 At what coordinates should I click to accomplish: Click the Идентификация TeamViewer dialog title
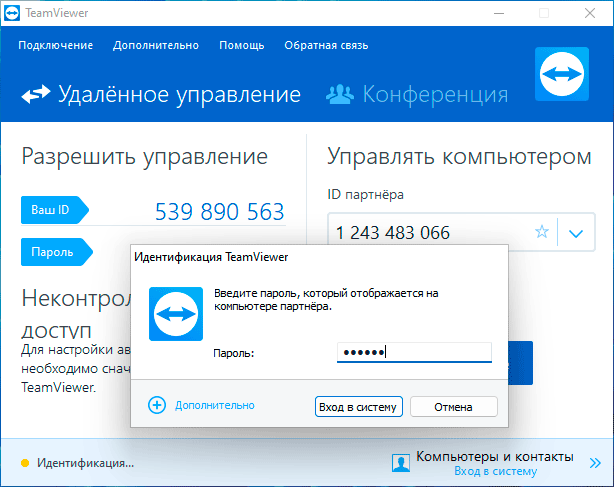pos(211,257)
